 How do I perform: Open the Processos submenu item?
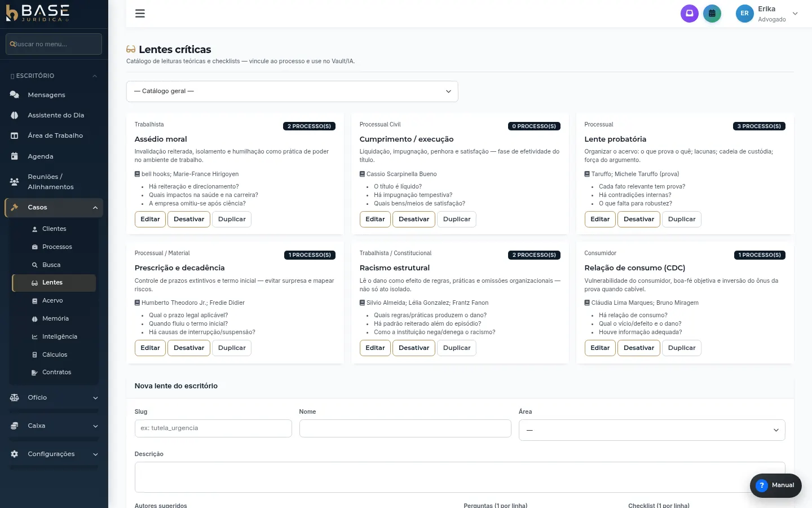(x=54, y=247)
